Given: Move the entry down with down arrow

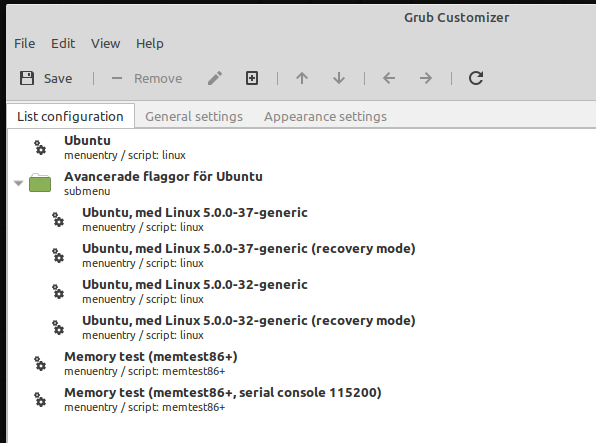Looking at the screenshot, I should [x=339, y=78].
